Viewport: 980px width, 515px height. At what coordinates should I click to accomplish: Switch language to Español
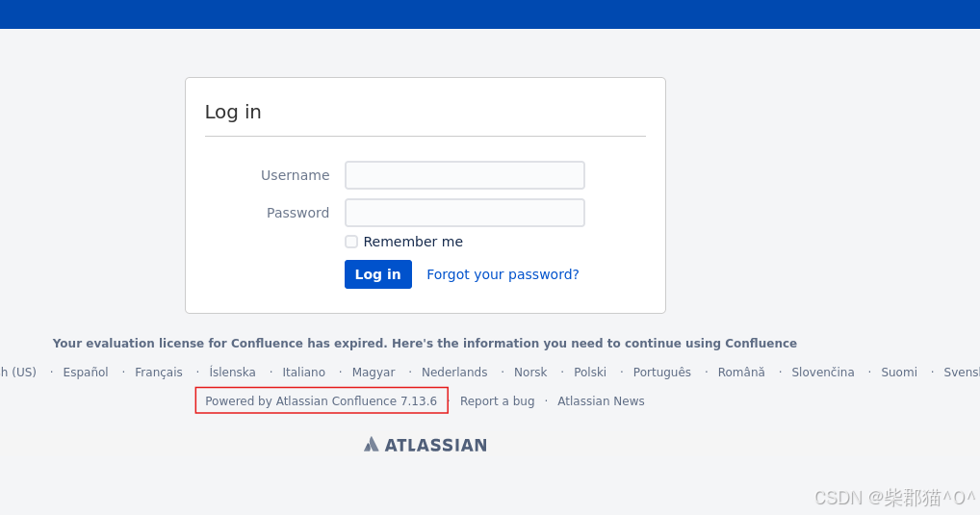coord(86,372)
